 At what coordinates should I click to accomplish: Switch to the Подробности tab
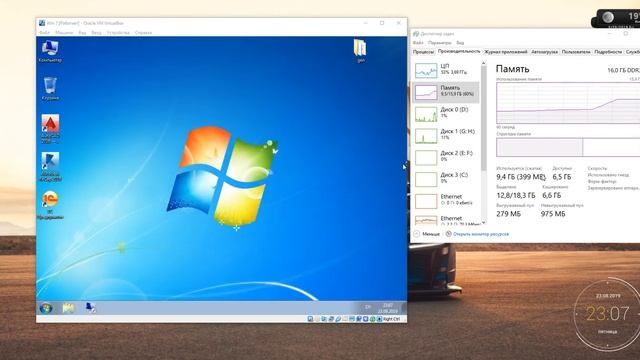(x=608, y=52)
